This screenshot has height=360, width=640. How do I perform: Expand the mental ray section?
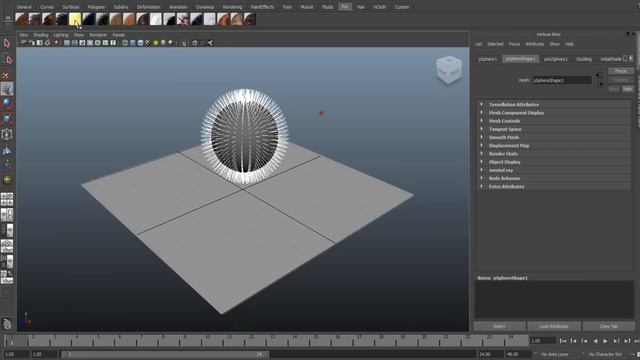(554, 170)
